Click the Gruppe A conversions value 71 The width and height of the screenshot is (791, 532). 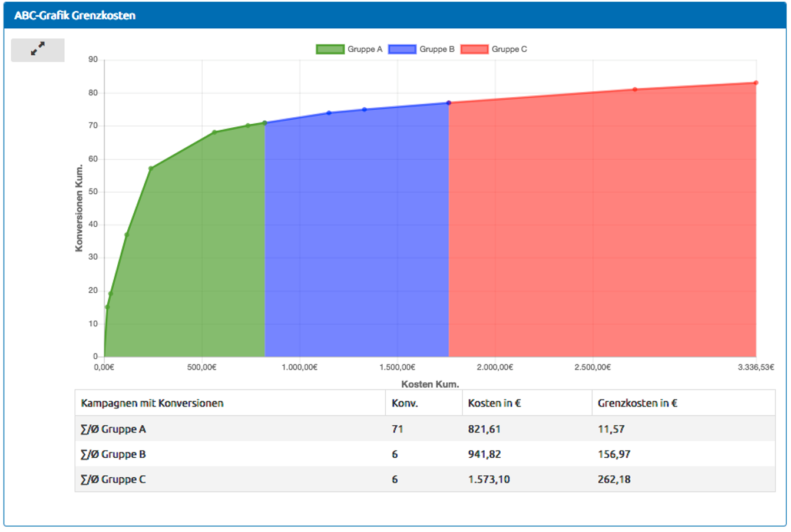(398, 429)
